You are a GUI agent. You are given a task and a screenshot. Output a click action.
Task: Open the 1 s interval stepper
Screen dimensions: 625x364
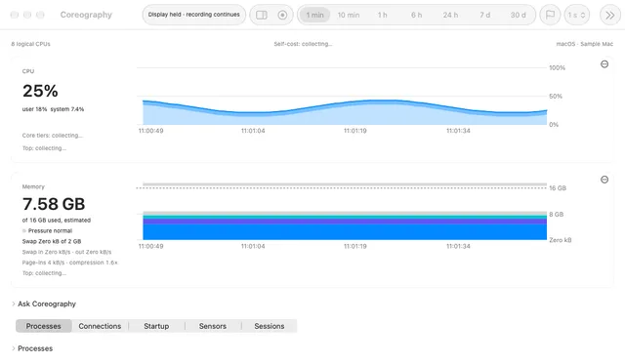click(x=576, y=15)
